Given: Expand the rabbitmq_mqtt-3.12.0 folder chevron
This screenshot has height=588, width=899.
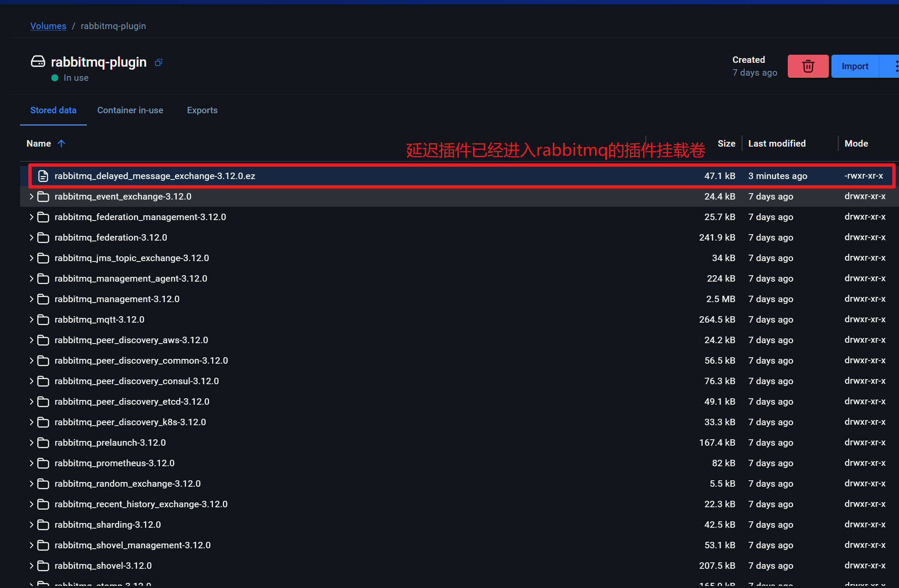Looking at the screenshot, I should coord(31,320).
